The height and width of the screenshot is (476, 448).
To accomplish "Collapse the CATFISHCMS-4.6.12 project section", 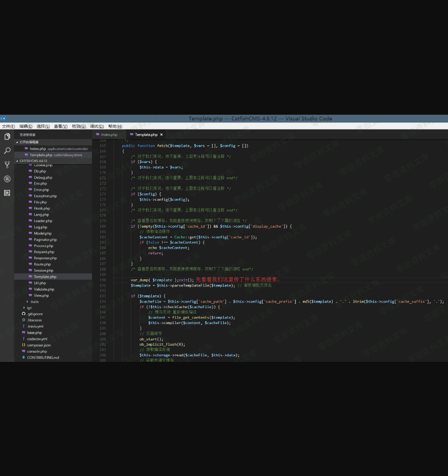I will (33, 161).
